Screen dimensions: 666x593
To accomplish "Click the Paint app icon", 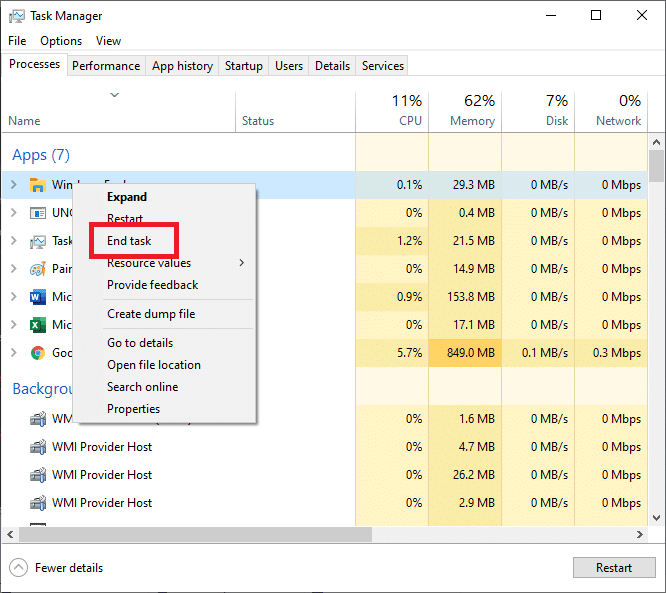I will tap(38, 269).
